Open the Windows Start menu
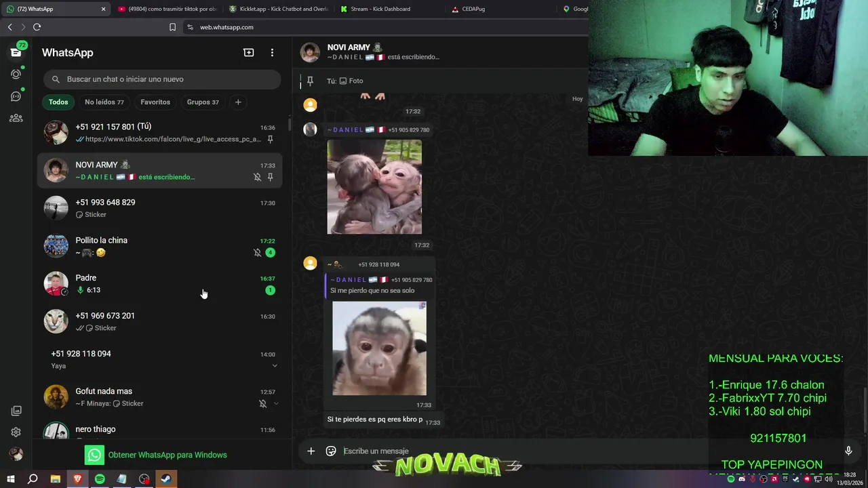Viewport: 868px width, 488px height. (10, 479)
